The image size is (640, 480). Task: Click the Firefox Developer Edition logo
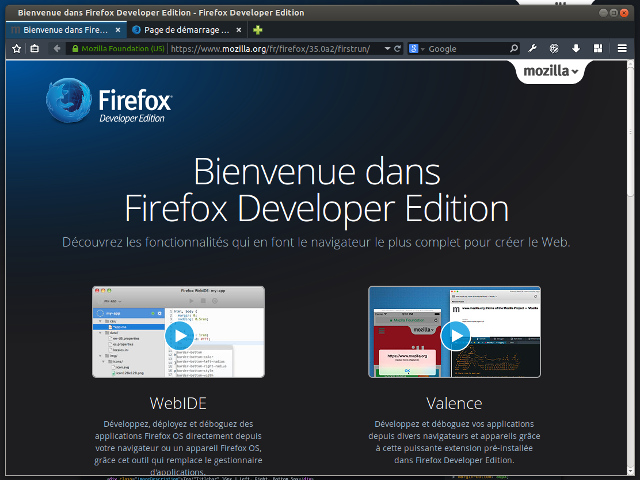[109, 101]
